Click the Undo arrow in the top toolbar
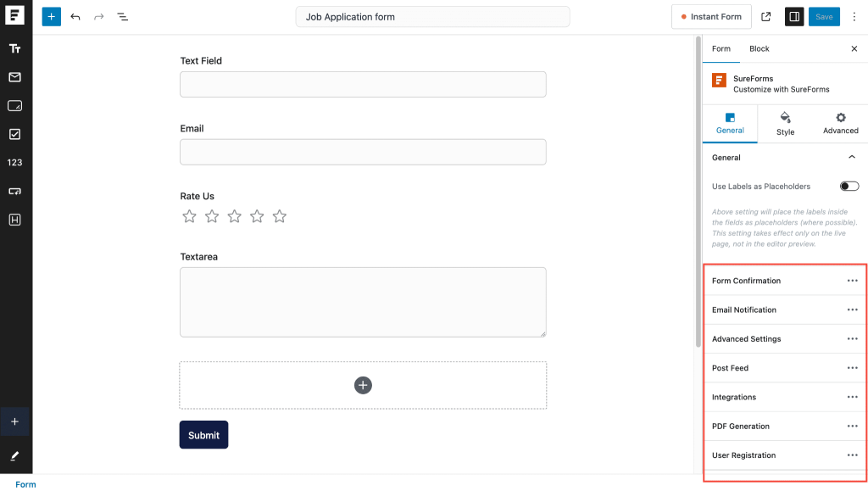 click(x=75, y=16)
